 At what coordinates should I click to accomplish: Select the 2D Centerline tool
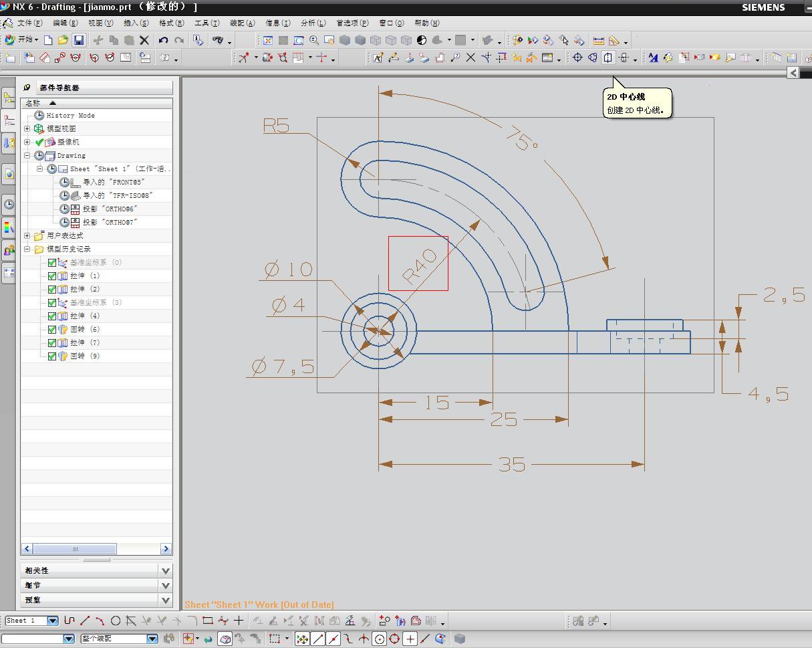click(x=608, y=58)
